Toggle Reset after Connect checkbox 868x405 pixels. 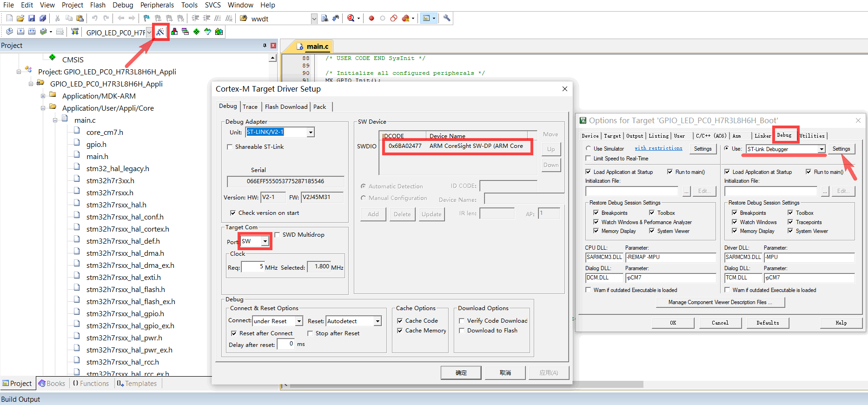pos(234,333)
